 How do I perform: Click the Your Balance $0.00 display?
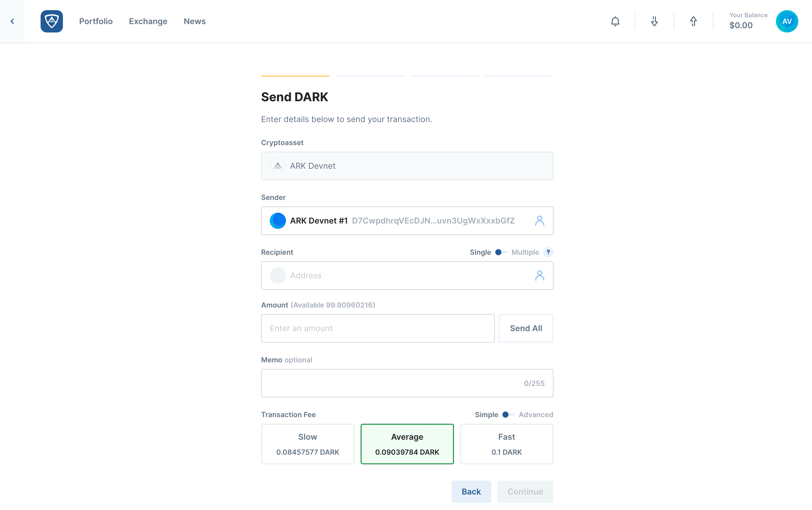pyautogui.click(x=748, y=21)
